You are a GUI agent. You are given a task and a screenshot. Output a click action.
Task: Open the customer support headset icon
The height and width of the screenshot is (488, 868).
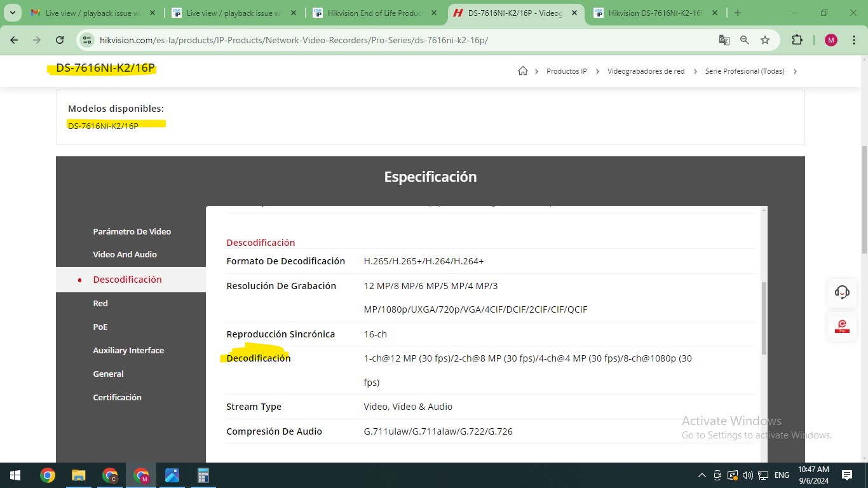pos(842,292)
